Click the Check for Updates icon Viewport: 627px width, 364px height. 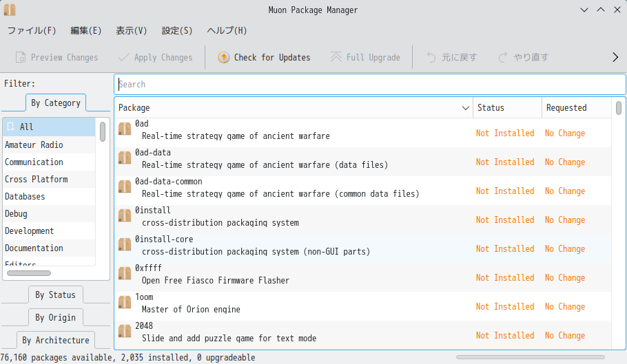pos(223,58)
